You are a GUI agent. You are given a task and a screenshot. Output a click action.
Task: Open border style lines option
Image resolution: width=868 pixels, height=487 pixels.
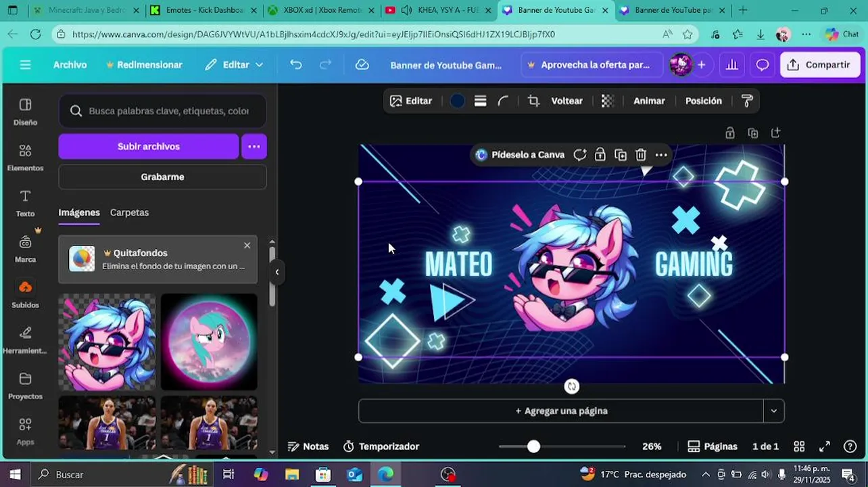(x=480, y=101)
